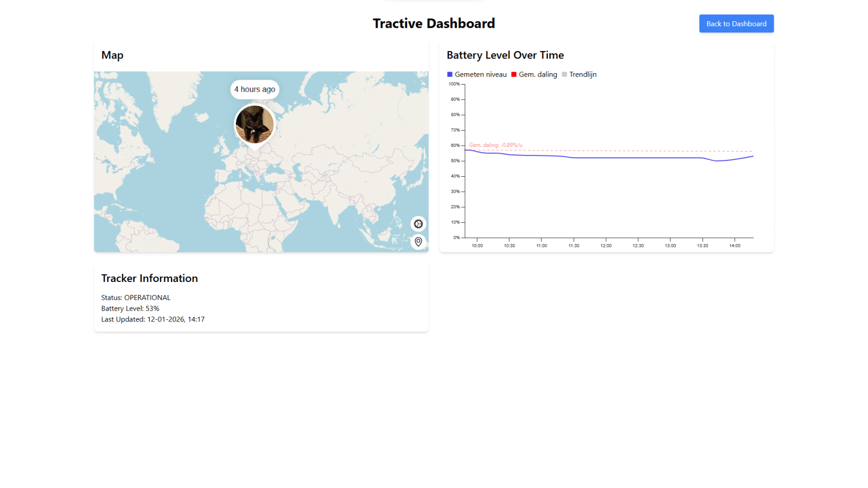
Task: Select the Map panel heading
Action: tap(112, 55)
